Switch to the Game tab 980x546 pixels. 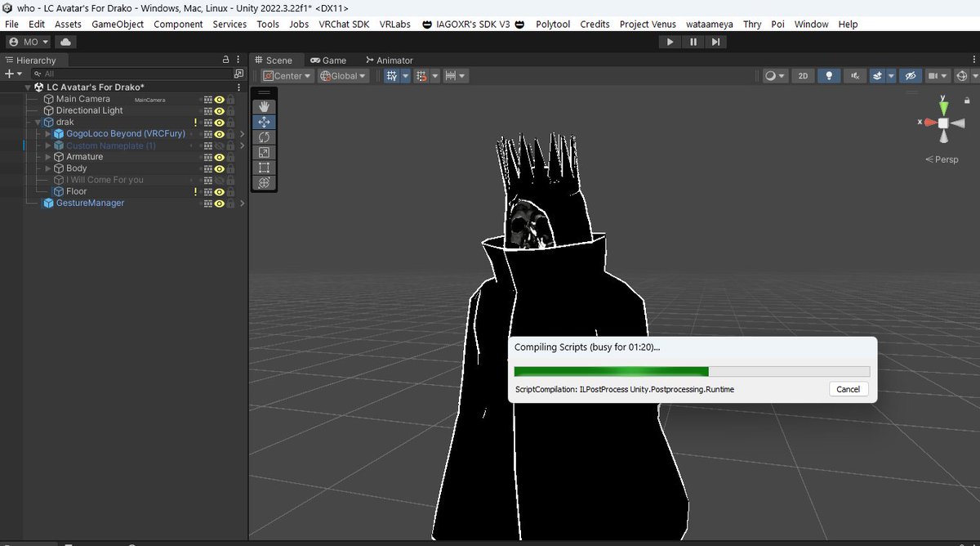pyautogui.click(x=328, y=60)
